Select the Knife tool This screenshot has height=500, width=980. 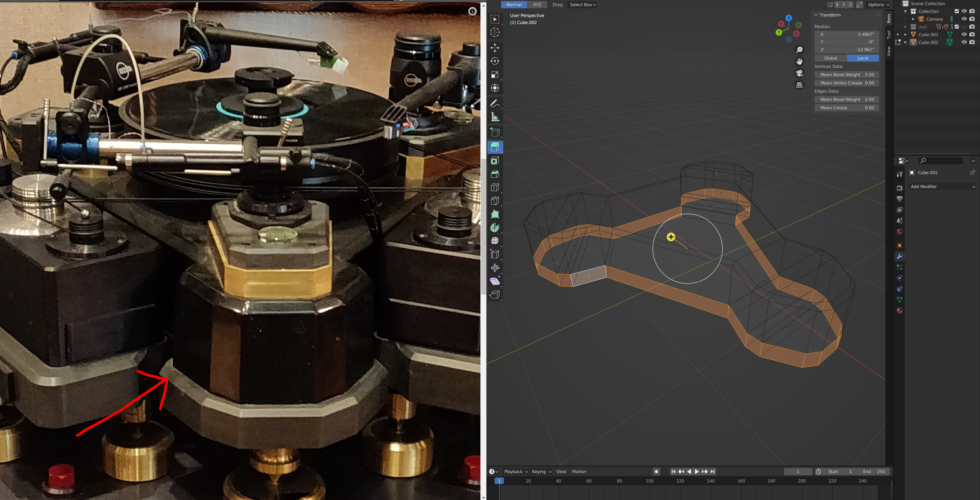pyautogui.click(x=495, y=200)
